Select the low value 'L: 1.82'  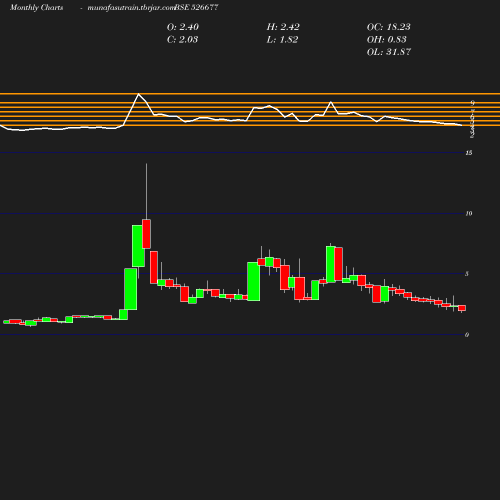click(282, 40)
